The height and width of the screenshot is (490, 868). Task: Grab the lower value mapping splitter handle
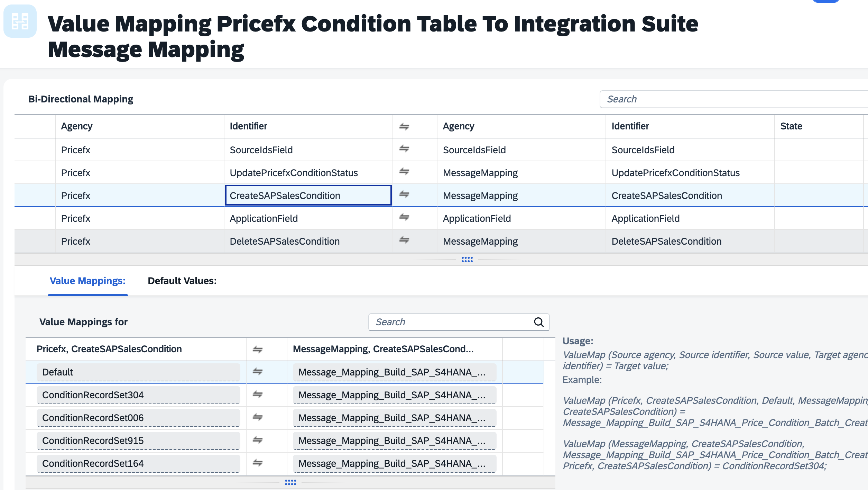click(x=290, y=482)
